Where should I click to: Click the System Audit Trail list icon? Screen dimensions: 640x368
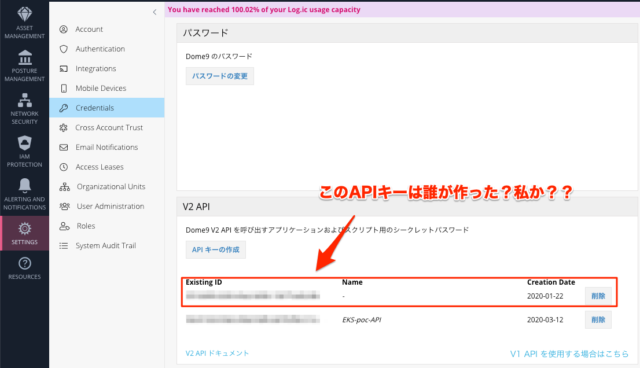click(x=64, y=246)
